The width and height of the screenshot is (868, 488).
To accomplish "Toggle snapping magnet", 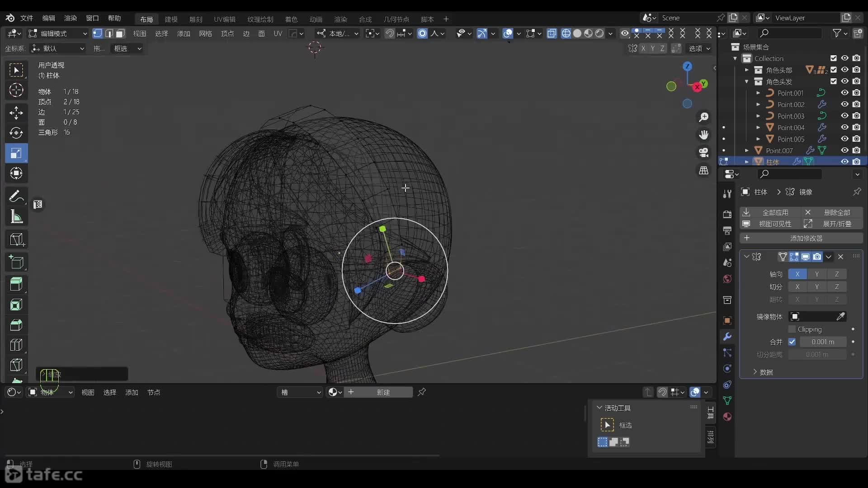I will pos(389,33).
